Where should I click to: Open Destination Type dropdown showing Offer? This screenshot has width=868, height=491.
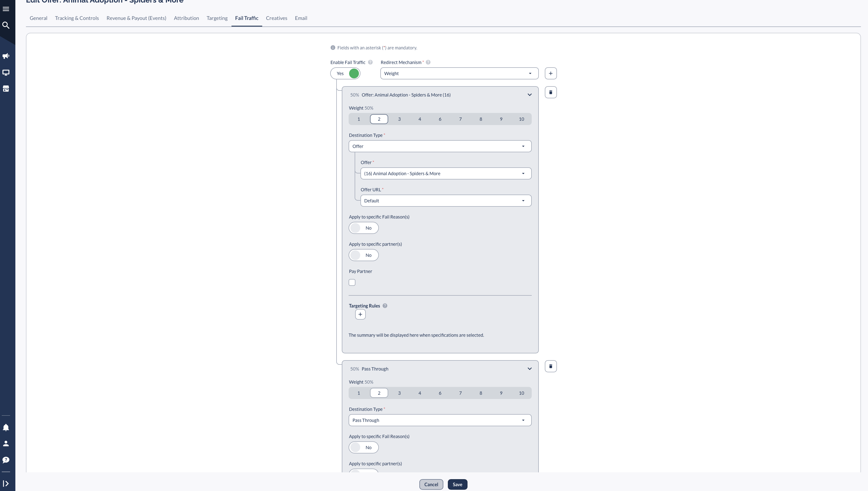tap(440, 146)
